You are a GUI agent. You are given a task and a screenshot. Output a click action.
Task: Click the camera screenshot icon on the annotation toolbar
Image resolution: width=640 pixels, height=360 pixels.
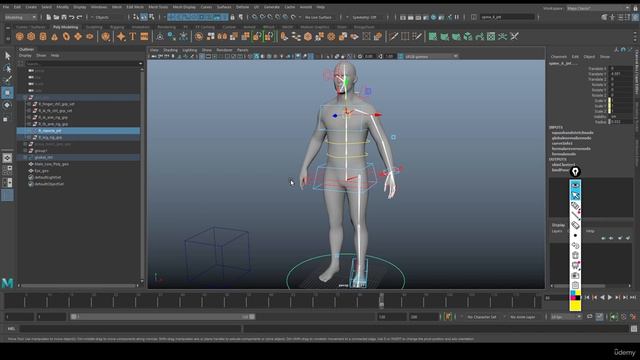[575, 275]
